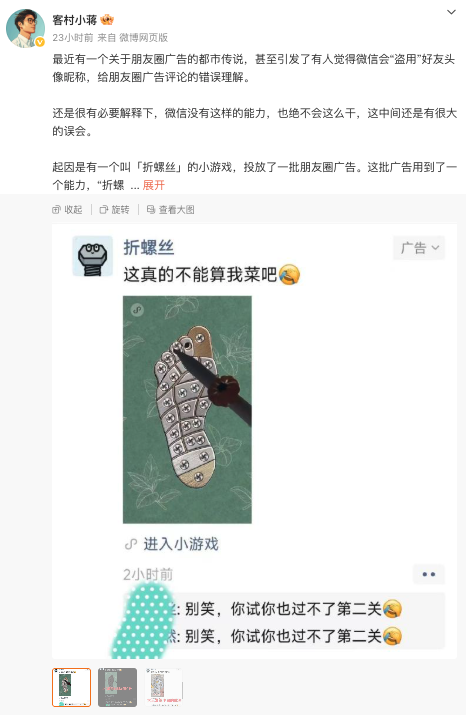466x720 pixels.
Task: Click the two-dot comment menu button
Action: click(x=429, y=574)
